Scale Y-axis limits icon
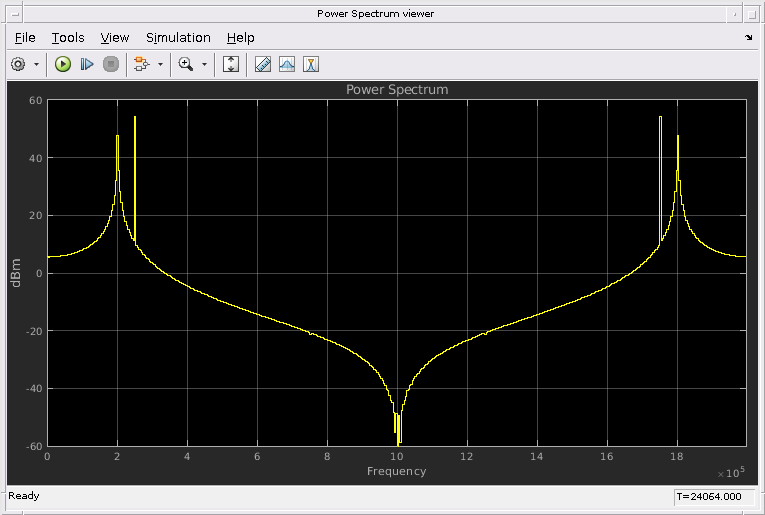Screen dimensions: 765x515 pos(231,64)
